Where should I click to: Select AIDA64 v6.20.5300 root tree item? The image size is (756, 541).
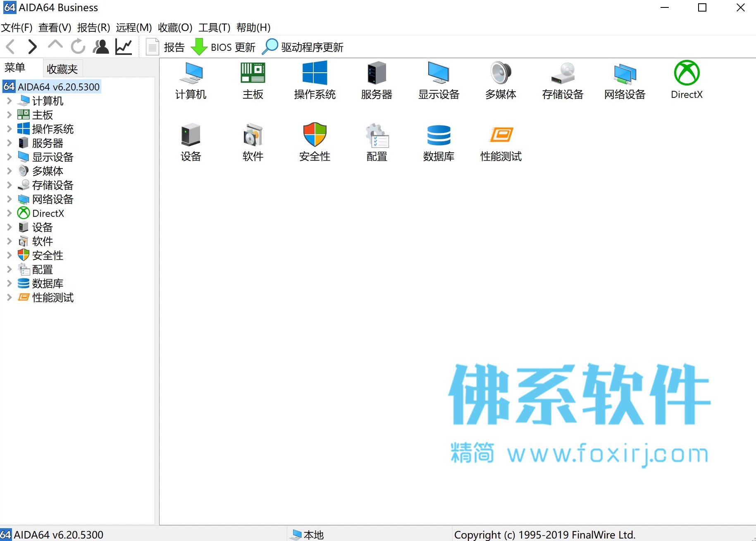click(x=52, y=87)
